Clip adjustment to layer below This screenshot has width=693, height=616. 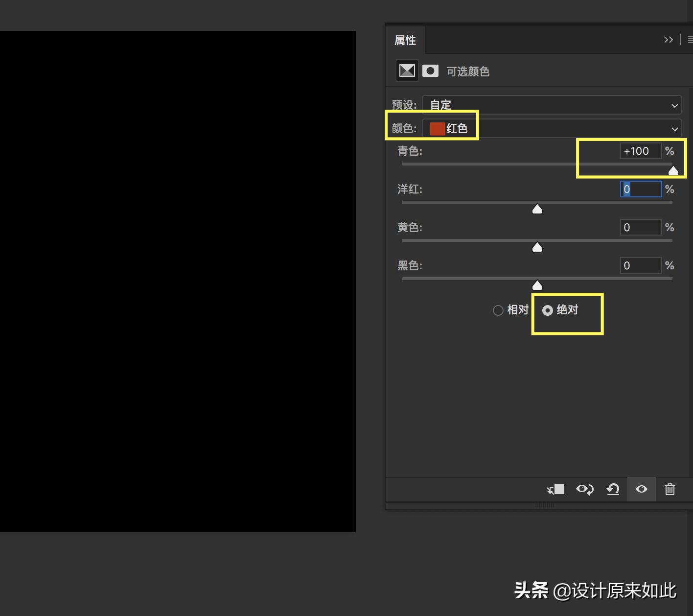pyautogui.click(x=555, y=489)
